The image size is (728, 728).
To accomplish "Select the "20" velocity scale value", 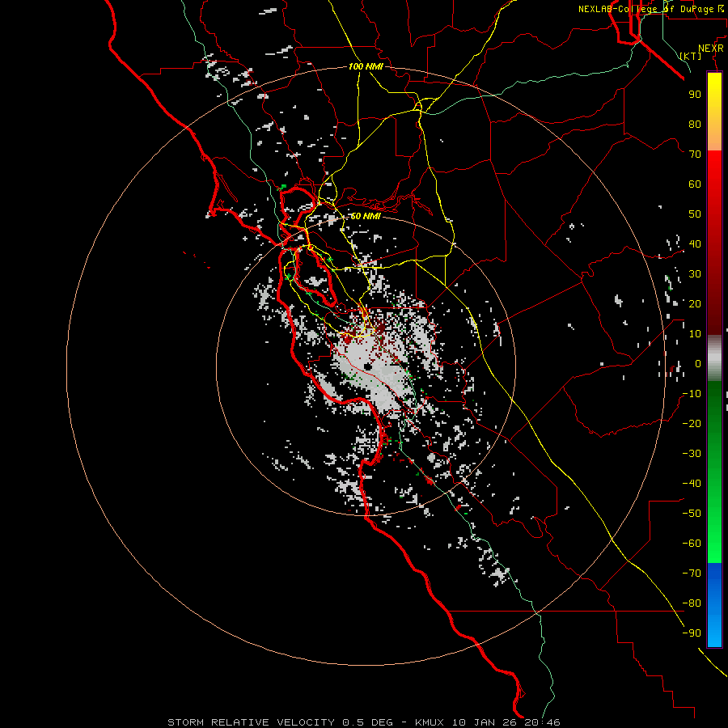I will click(695, 304).
